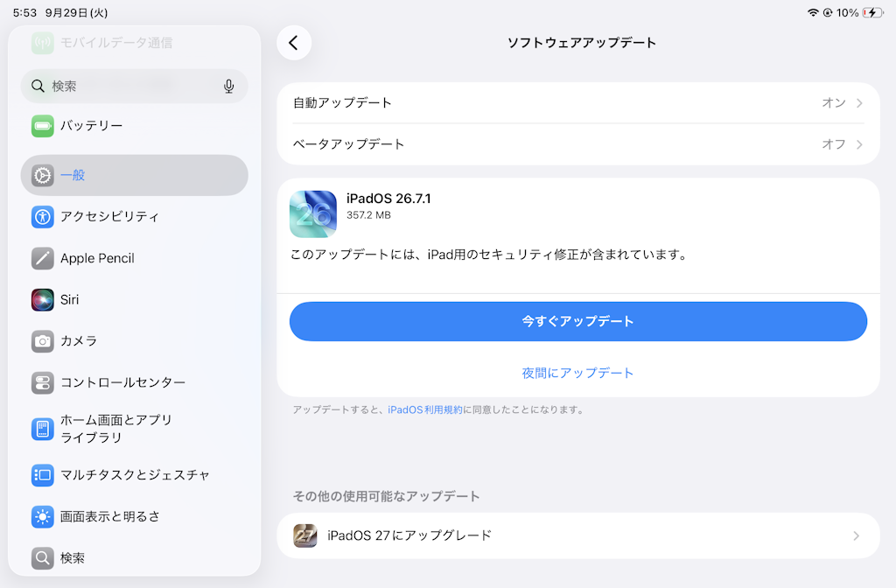The image size is (896, 588).
Task: Tap the 357.2 MB size text
Action: 368,215
